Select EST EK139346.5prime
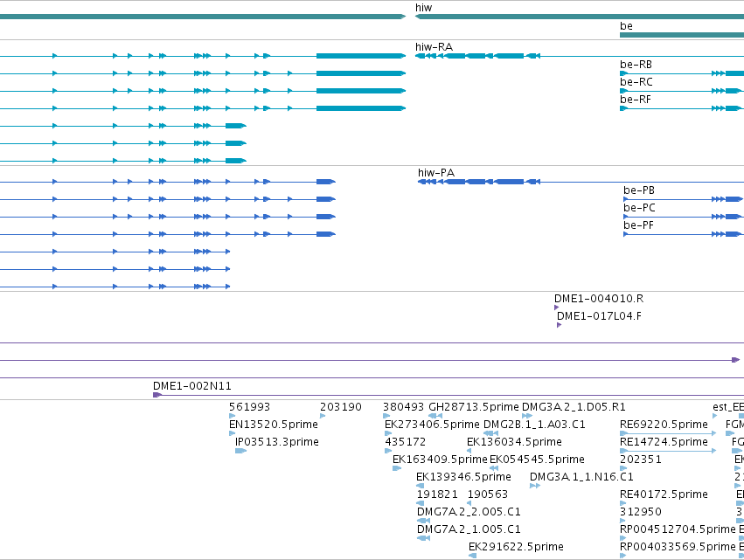Viewport: 744px width, 560px height. 463,477
